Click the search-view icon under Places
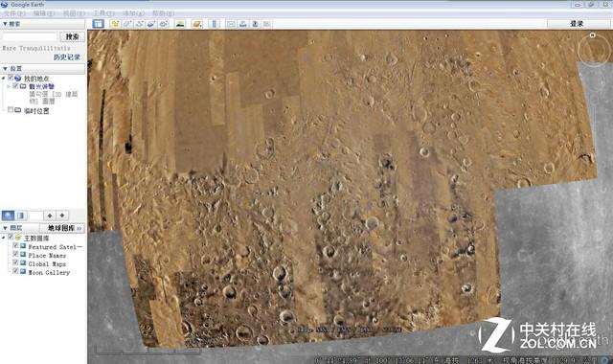Screen dimensions: 613x364 [9, 216]
